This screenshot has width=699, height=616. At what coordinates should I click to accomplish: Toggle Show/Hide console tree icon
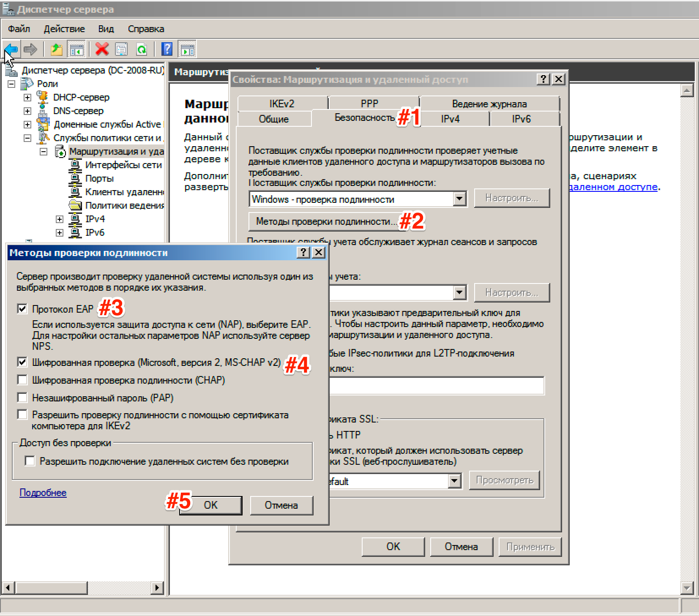coord(76,49)
